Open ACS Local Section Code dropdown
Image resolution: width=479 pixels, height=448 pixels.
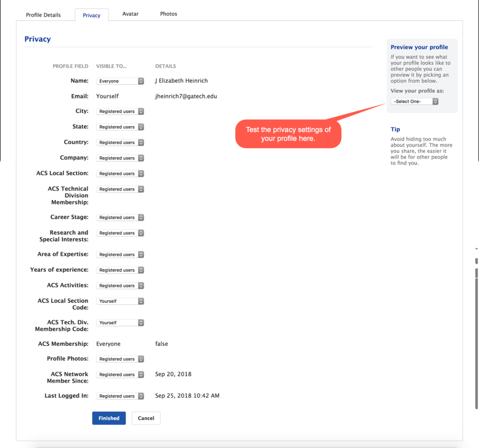click(x=120, y=301)
